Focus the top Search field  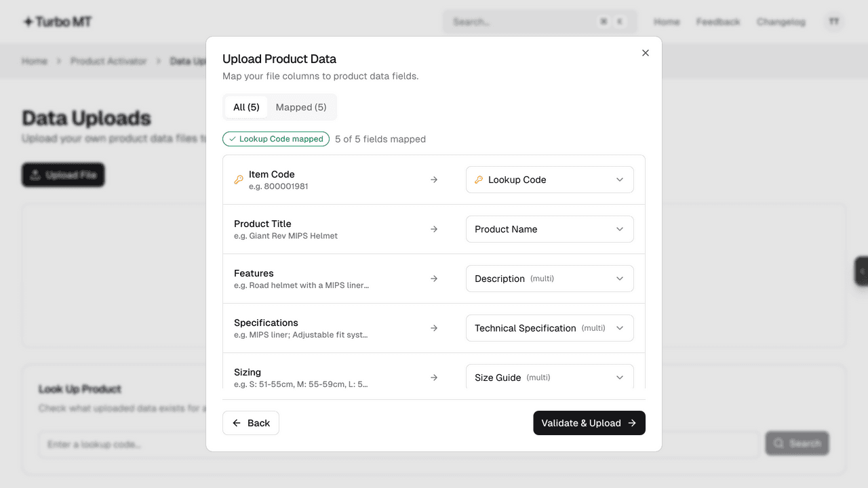pyautogui.click(x=540, y=22)
